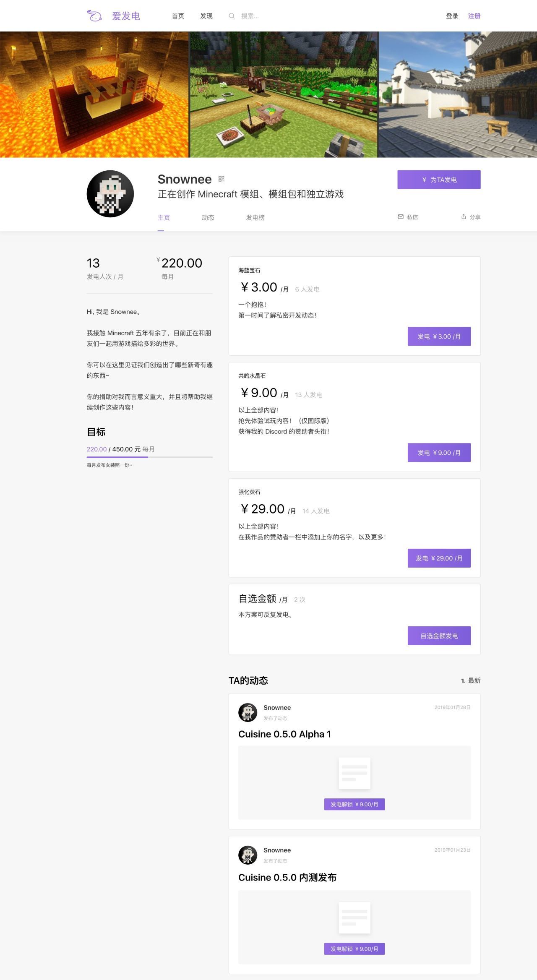Click the 13 发电人次/月 statistic
Viewport: 537px width, 980px height.
[105, 268]
